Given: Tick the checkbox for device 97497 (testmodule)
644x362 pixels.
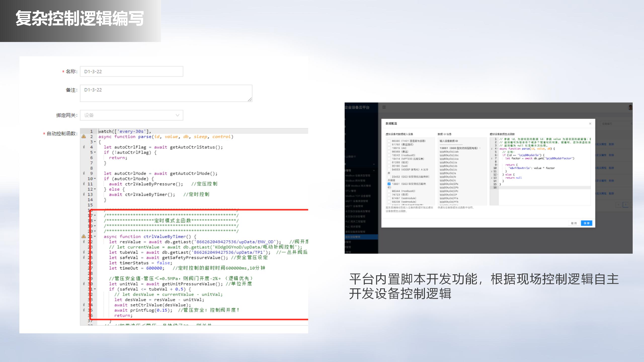Looking at the screenshot, I should pos(389,198).
